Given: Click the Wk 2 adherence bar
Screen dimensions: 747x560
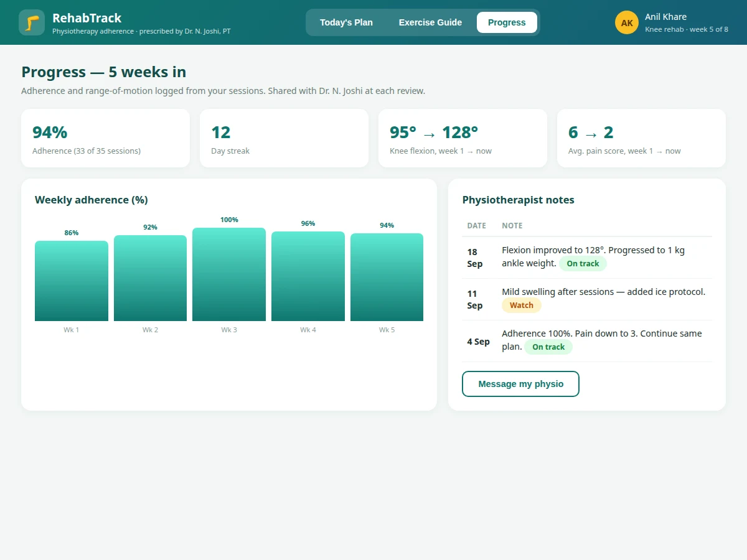Looking at the screenshot, I should (x=150, y=278).
